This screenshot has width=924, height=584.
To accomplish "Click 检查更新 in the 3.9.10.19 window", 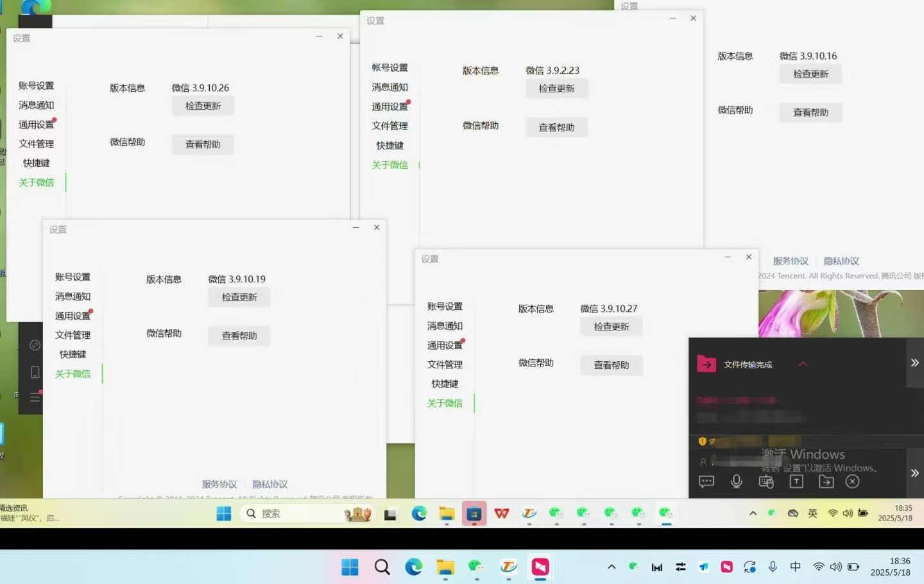I will click(239, 297).
